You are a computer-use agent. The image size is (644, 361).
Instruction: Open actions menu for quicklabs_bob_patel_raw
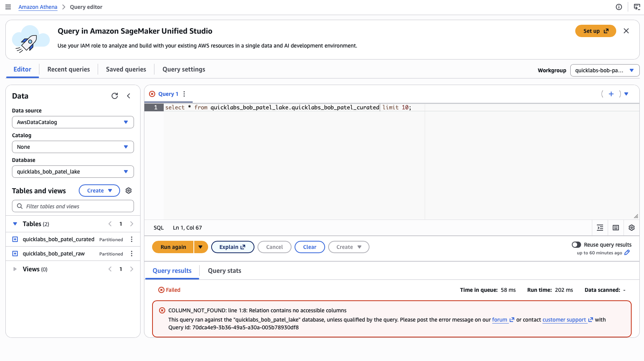(132, 254)
